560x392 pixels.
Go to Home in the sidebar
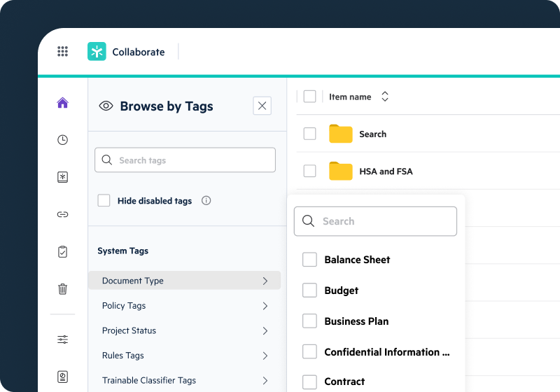pyautogui.click(x=62, y=104)
